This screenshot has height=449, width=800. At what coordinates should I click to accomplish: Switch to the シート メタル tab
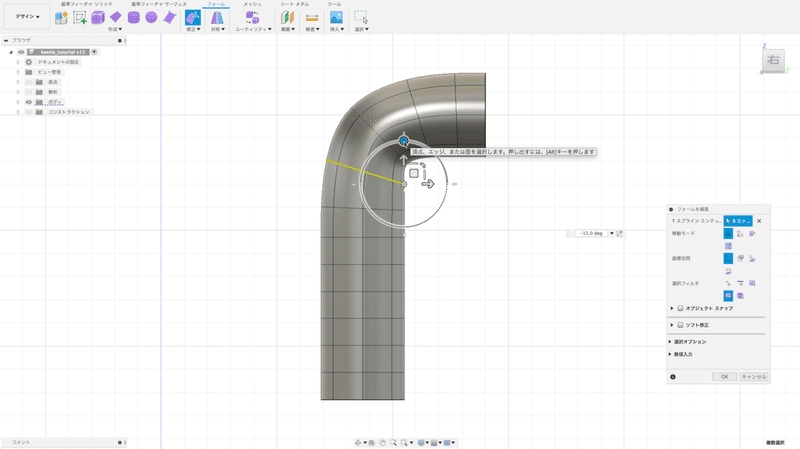(294, 4)
